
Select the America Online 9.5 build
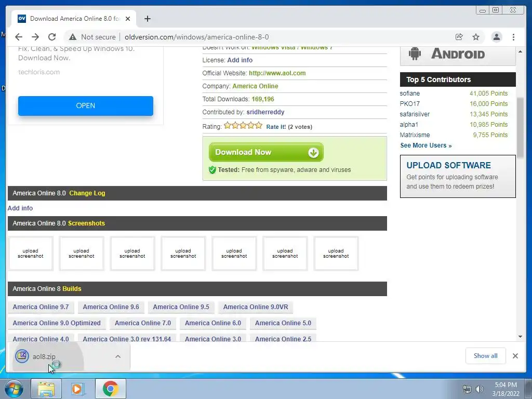[181, 307]
